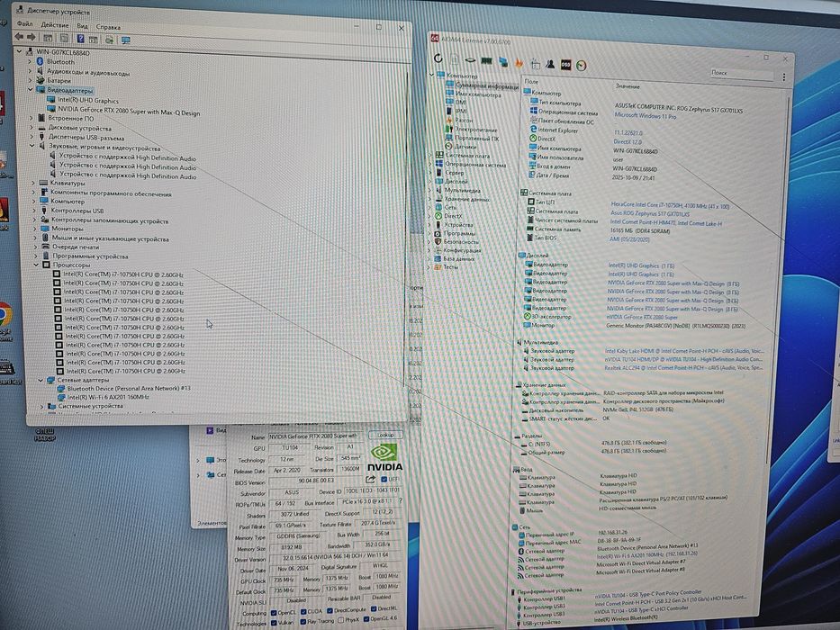Screen dimensions: 840x630
Task: Open HexaCore Intel Core i7-10750H link
Action: tap(670, 205)
